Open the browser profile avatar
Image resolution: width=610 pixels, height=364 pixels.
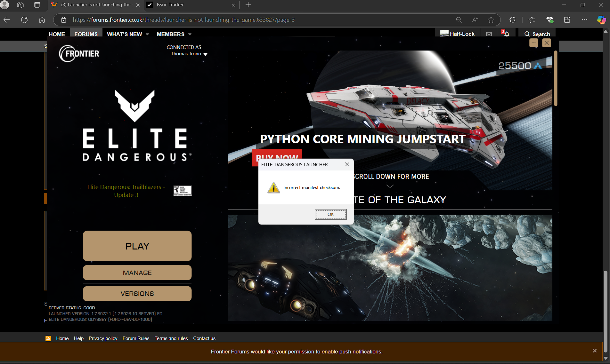[5, 5]
